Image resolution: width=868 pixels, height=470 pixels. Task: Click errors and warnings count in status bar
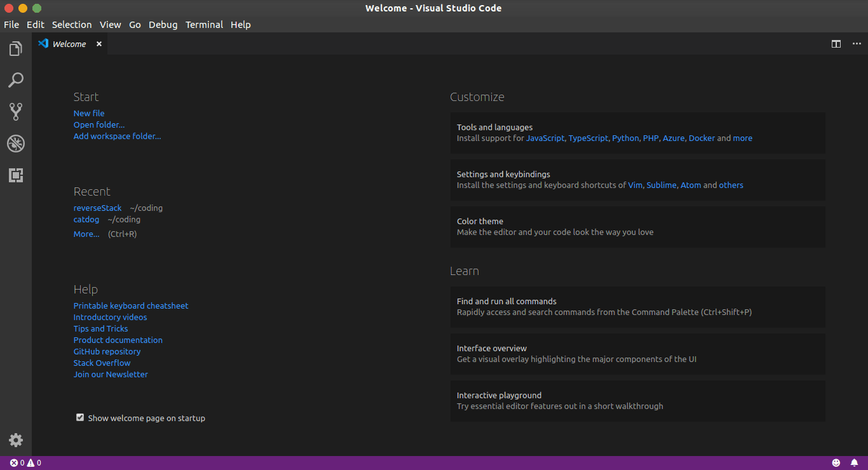tap(25, 463)
